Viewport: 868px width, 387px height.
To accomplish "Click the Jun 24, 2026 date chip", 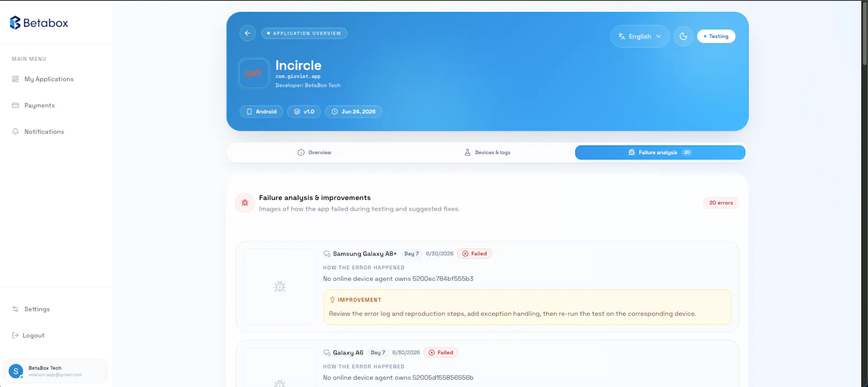I will pos(353,112).
